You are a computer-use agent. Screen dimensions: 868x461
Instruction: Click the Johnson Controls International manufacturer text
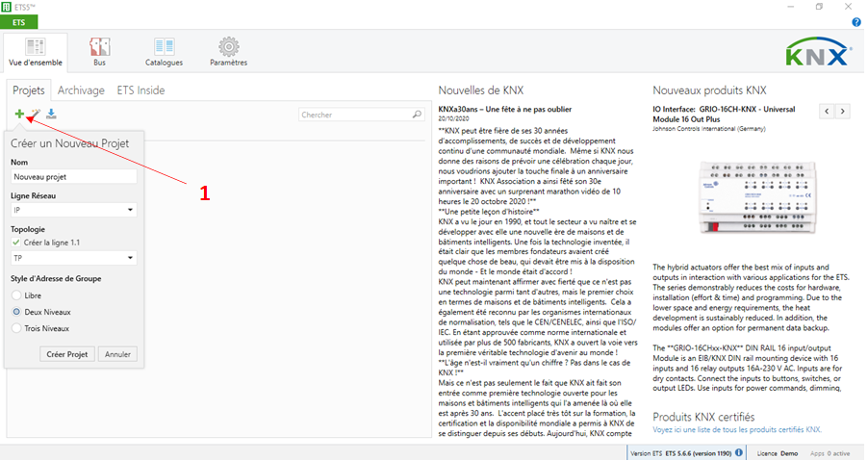tap(709, 129)
